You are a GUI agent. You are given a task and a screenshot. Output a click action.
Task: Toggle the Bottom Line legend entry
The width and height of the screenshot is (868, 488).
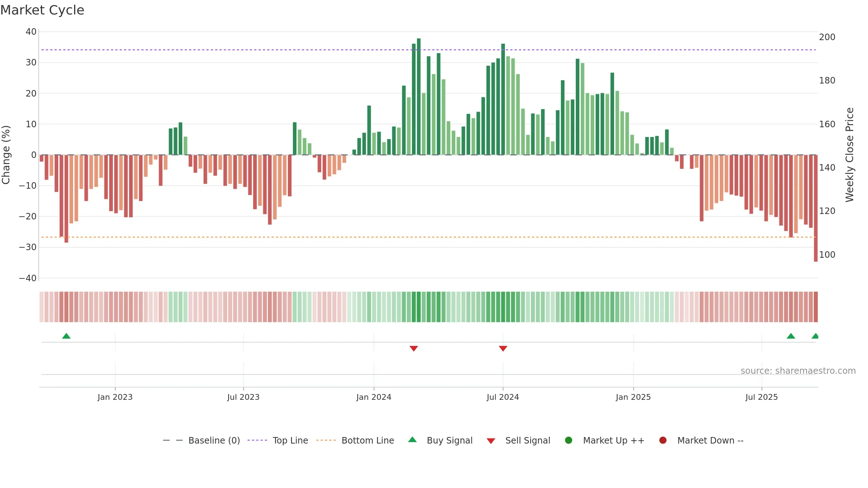[x=355, y=440]
